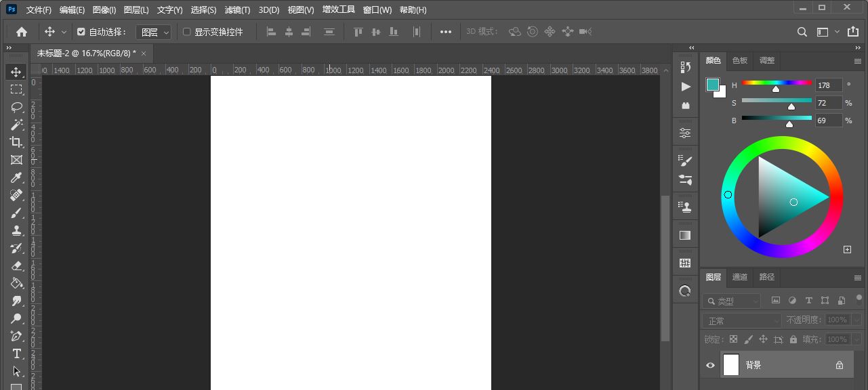This screenshot has width=868, height=390.
Task: Hide the 背景 layer with eye icon
Action: click(710, 365)
